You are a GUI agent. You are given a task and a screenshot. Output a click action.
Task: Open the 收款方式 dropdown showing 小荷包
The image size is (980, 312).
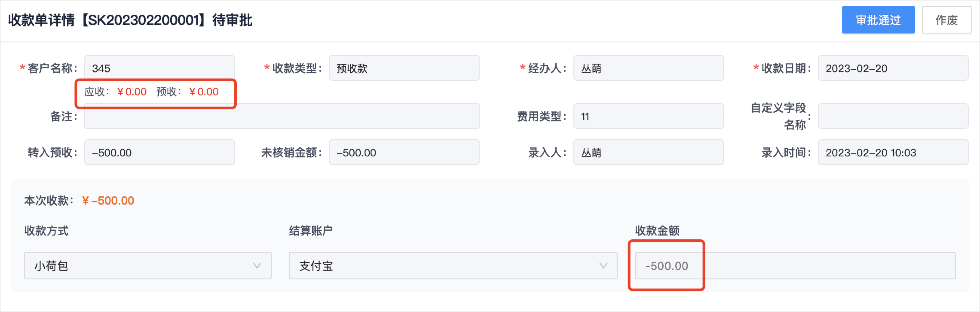point(148,266)
